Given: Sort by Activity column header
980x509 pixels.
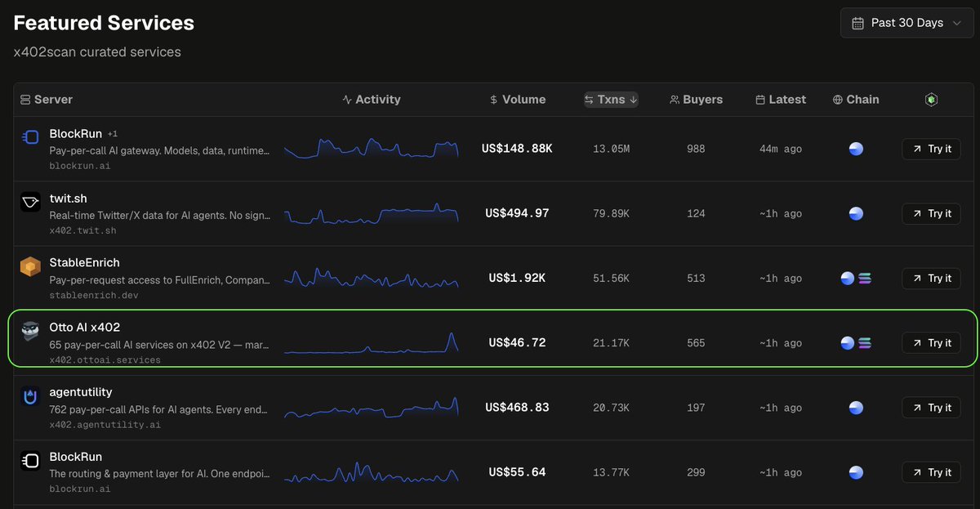Looking at the screenshot, I should [372, 99].
